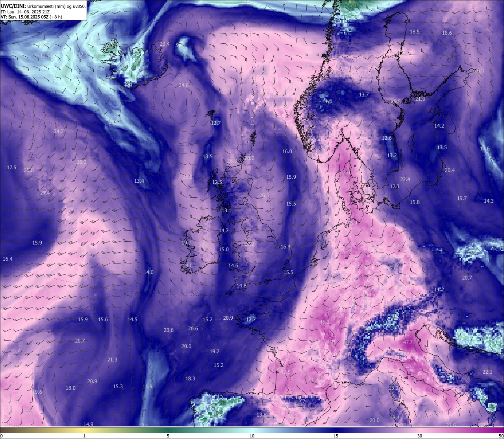Screen dimensions: 504x439
Task: Click the 18.4 value near Sardinia
Action: [x=395, y=417]
